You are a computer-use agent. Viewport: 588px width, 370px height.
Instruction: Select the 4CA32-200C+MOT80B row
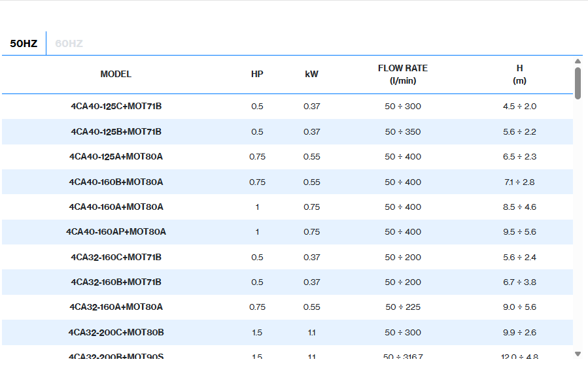(x=116, y=333)
